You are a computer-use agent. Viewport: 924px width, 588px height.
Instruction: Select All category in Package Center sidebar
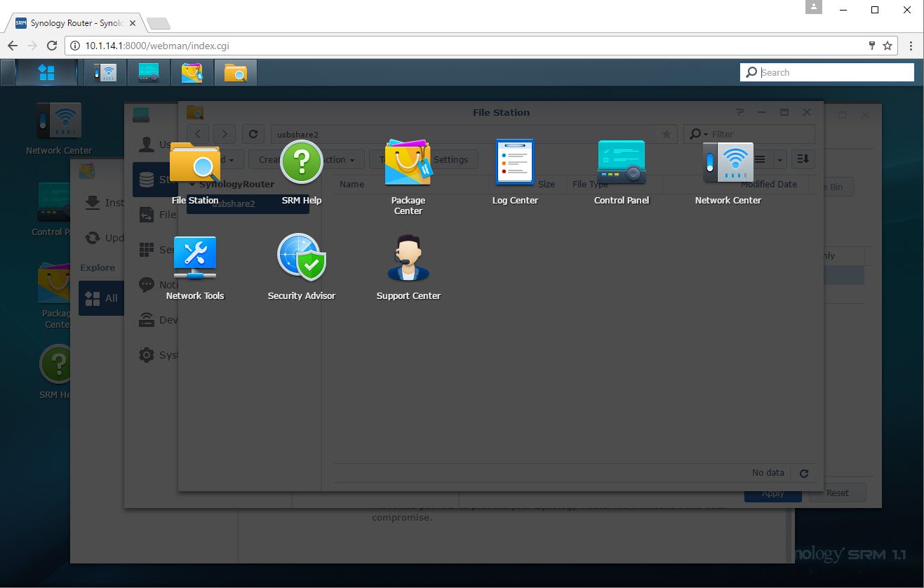click(102, 298)
